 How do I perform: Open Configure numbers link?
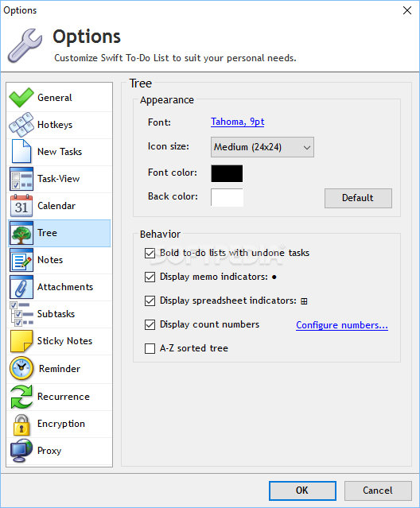342,325
